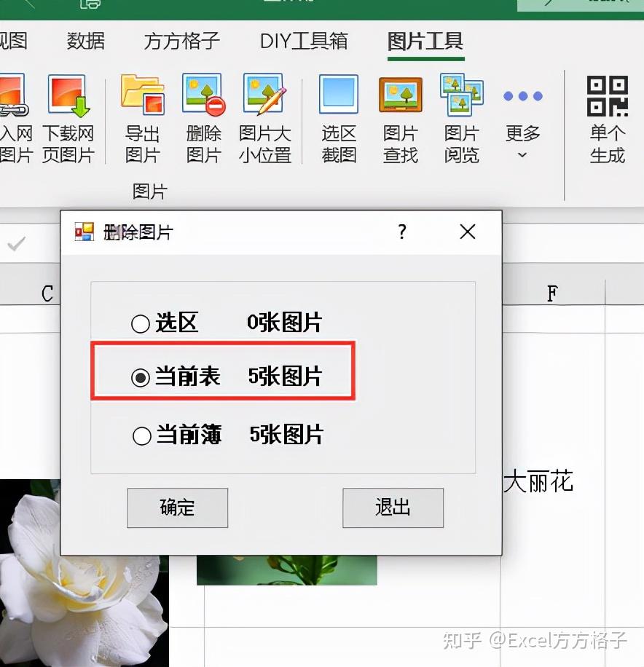Click the 退出 button to exit dialog
The image size is (644, 667).
393,508
